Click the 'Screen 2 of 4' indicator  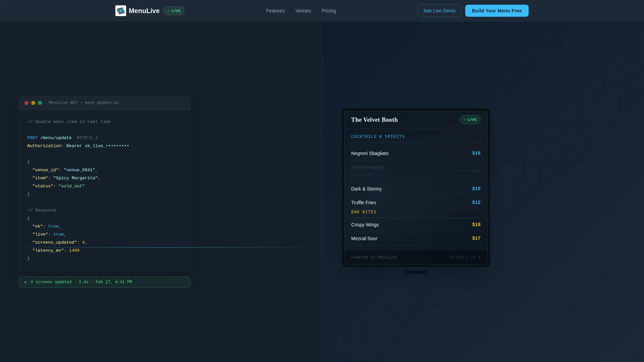tap(465, 257)
